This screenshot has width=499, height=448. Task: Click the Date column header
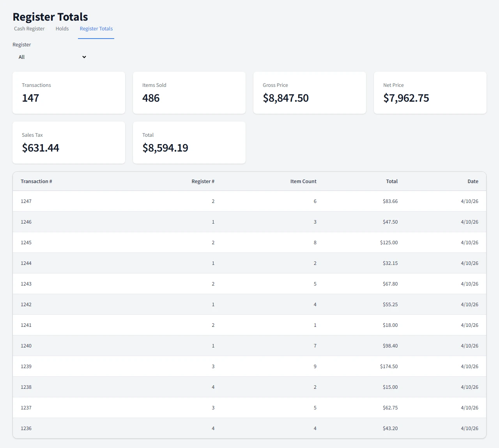click(472, 182)
